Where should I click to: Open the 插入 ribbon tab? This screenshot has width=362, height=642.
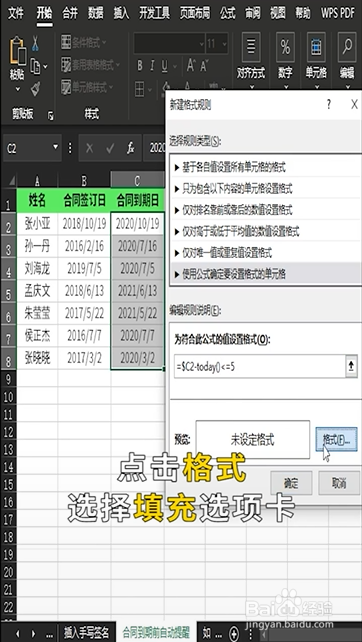click(x=121, y=13)
